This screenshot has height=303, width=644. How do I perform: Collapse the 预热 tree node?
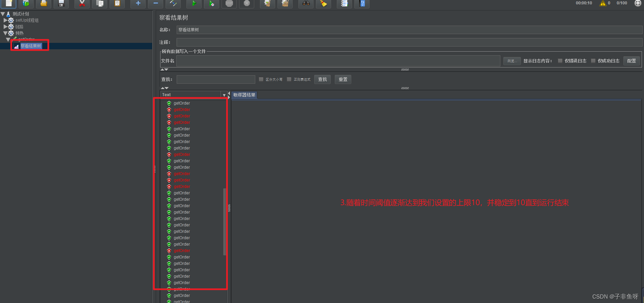[5, 33]
